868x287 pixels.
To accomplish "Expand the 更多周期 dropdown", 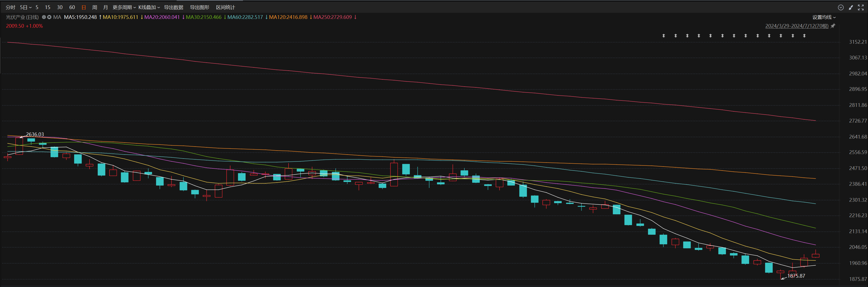I will (124, 7).
